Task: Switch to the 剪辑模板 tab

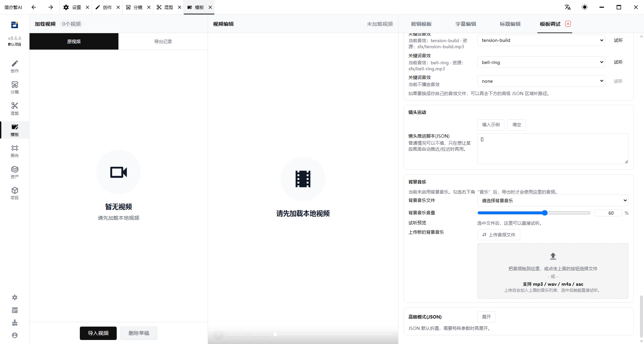Action: (x=421, y=24)
